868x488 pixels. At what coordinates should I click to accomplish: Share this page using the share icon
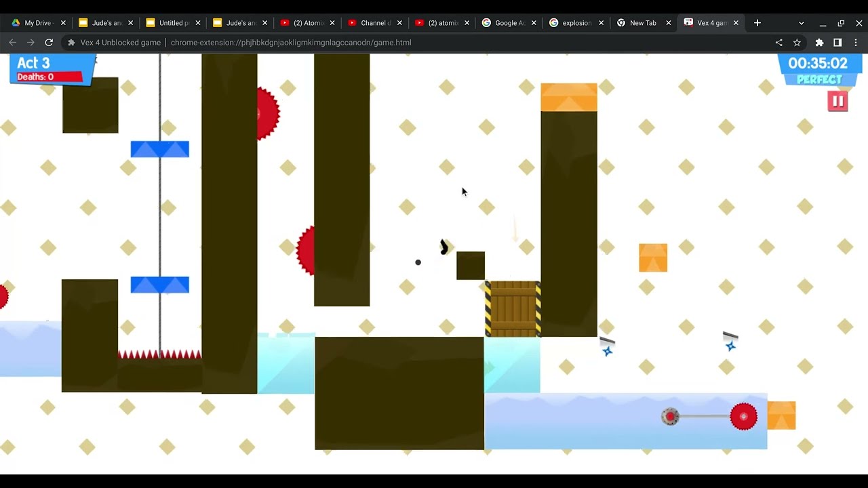point(778,42)
